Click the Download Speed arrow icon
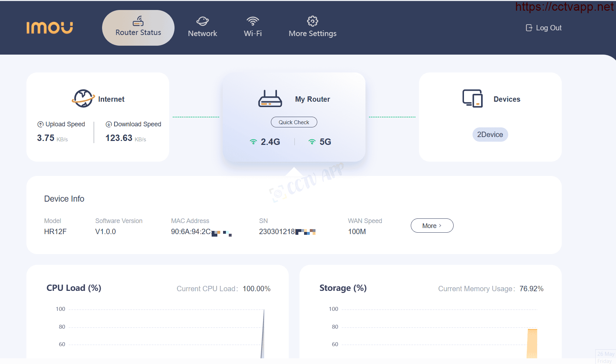The height and width of the screenshot is (364, 616). point(108,124)
